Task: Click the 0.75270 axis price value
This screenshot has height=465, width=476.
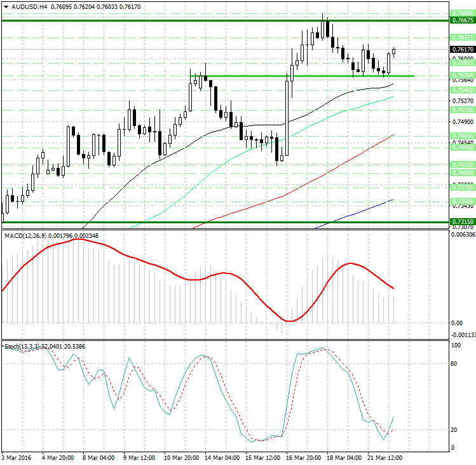Action: pyautogui.click(x=463, y=101)
